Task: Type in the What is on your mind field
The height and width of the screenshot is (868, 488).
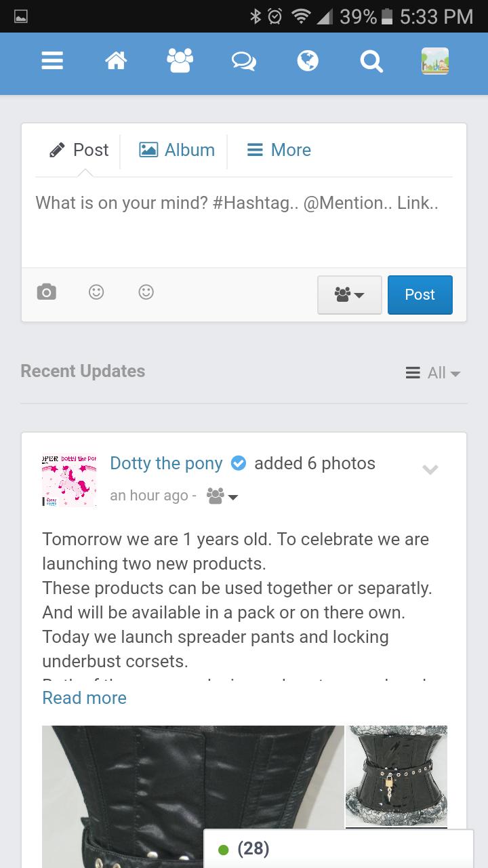Action: tap(243, 222)
